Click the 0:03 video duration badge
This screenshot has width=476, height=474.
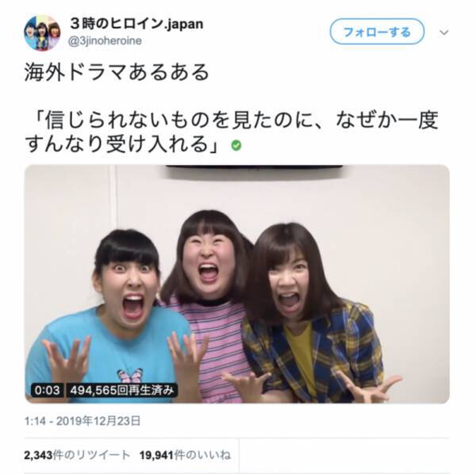47,390
